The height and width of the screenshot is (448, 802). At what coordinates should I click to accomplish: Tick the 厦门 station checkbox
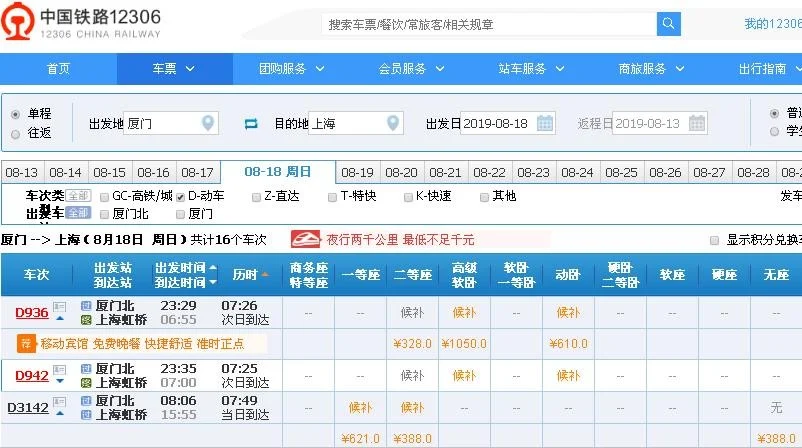pos(180,214)
